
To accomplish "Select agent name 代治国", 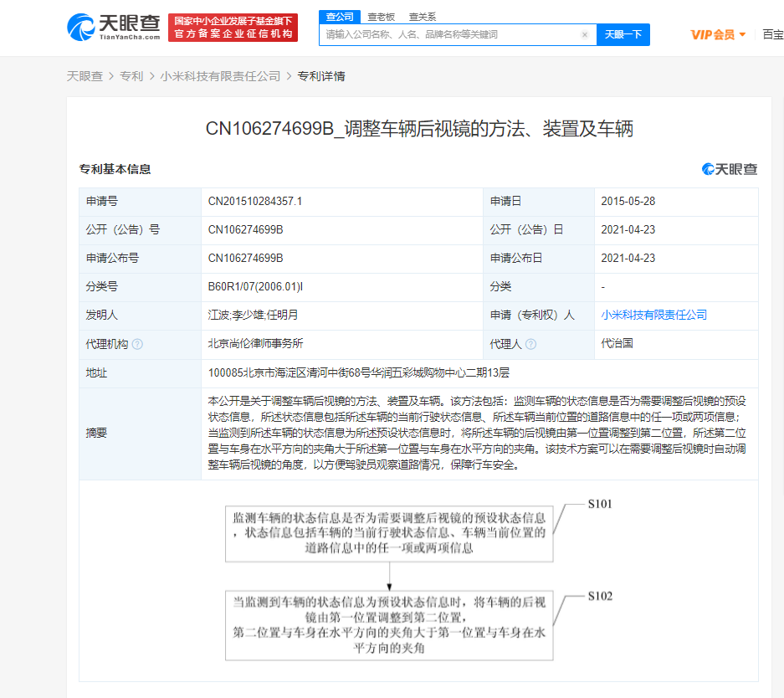I will (617, 343).
